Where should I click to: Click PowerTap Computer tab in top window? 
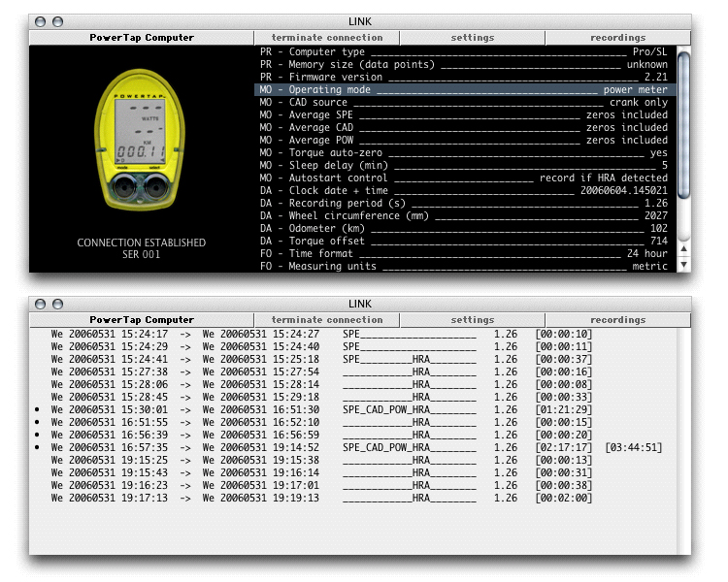(142, 38)
